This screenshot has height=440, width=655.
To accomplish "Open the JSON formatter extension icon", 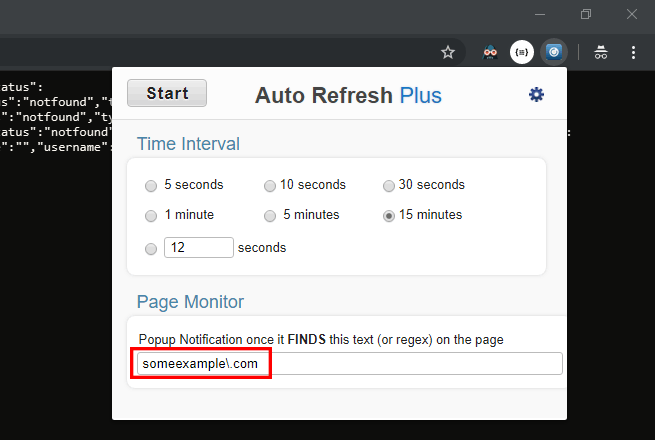I will point(522,52).
